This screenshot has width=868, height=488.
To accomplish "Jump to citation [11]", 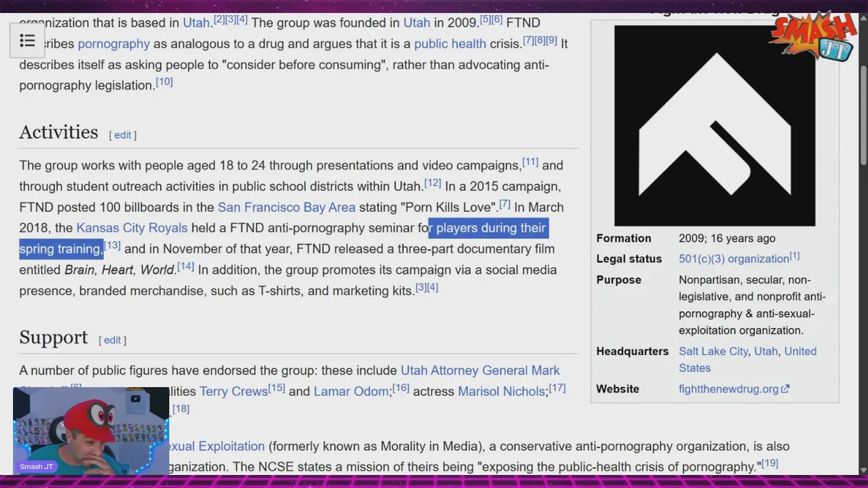I will (x=530, y=162).
